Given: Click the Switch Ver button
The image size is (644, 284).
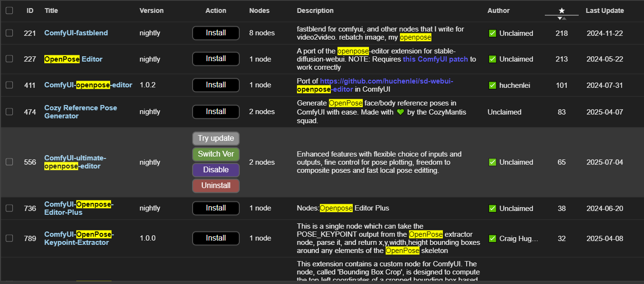Looking at the screenshot, I should point(216,154).
